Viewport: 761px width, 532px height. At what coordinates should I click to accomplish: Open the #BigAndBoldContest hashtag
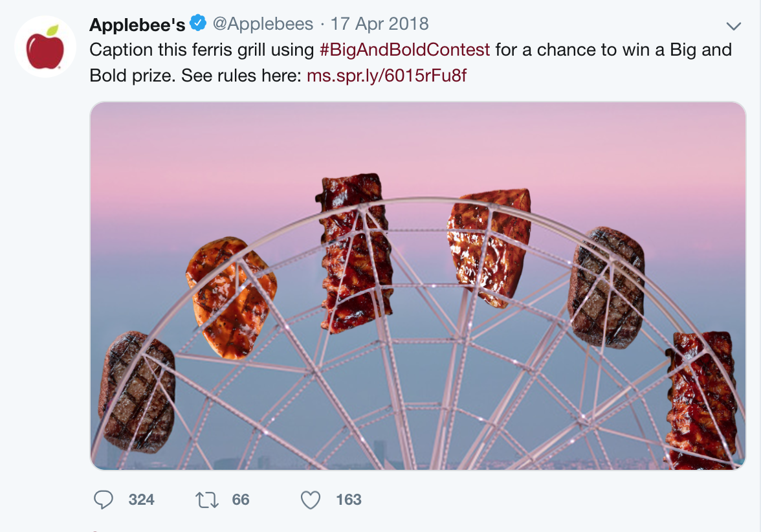pyautogui.click(x=405, y=49)
